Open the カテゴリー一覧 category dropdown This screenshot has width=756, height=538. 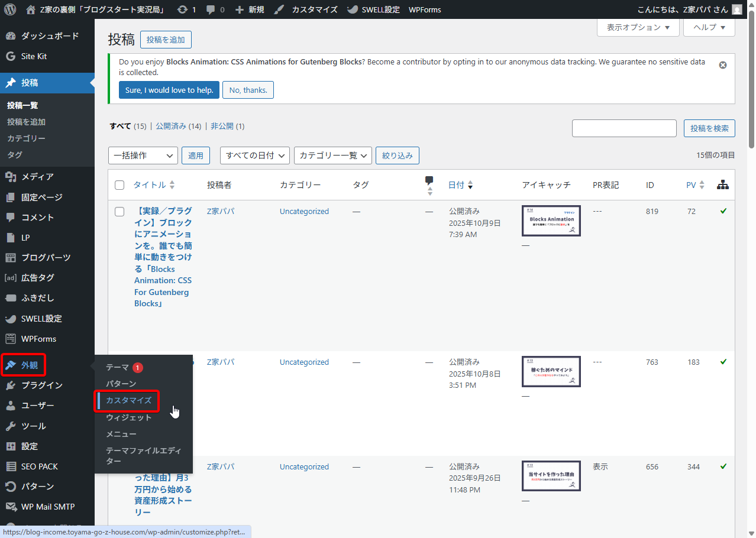click(332, 155)
